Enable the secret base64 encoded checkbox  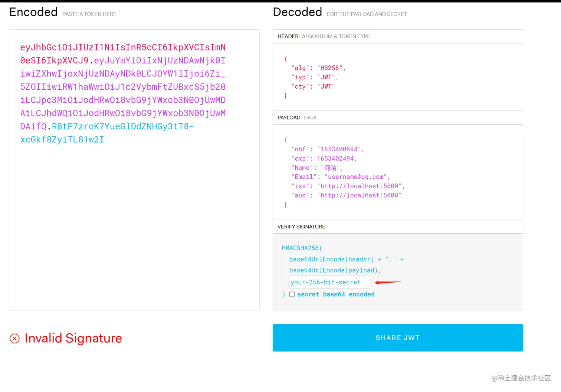[x=292, y=294]
